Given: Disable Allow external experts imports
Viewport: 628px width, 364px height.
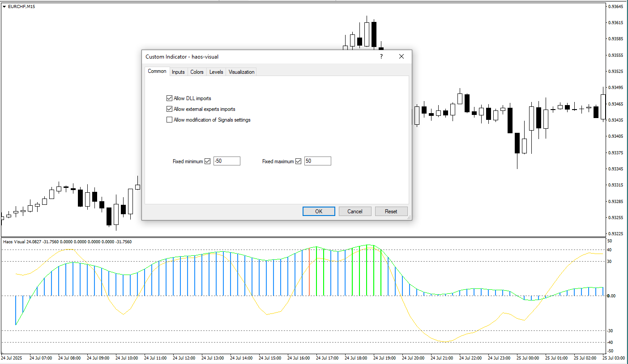Looking at the screenshot, I should click(x=169, y=109).
